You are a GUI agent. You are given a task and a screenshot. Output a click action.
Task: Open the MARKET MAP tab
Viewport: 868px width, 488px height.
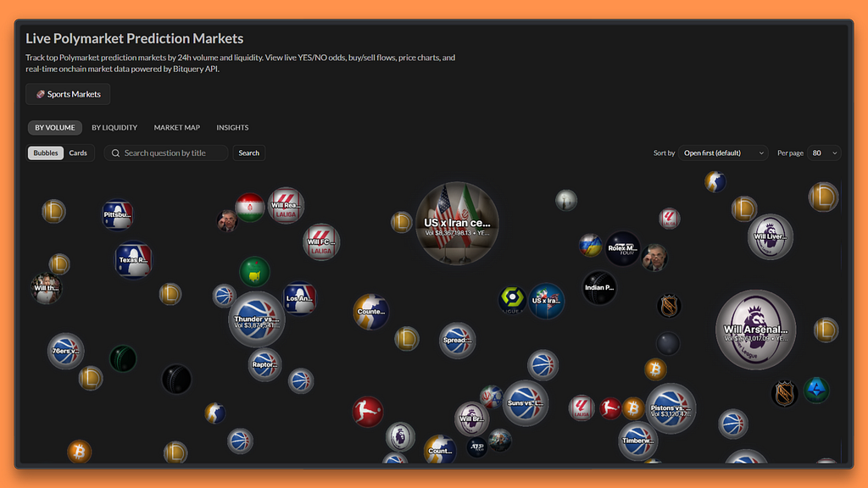click(x=176, y=127)
